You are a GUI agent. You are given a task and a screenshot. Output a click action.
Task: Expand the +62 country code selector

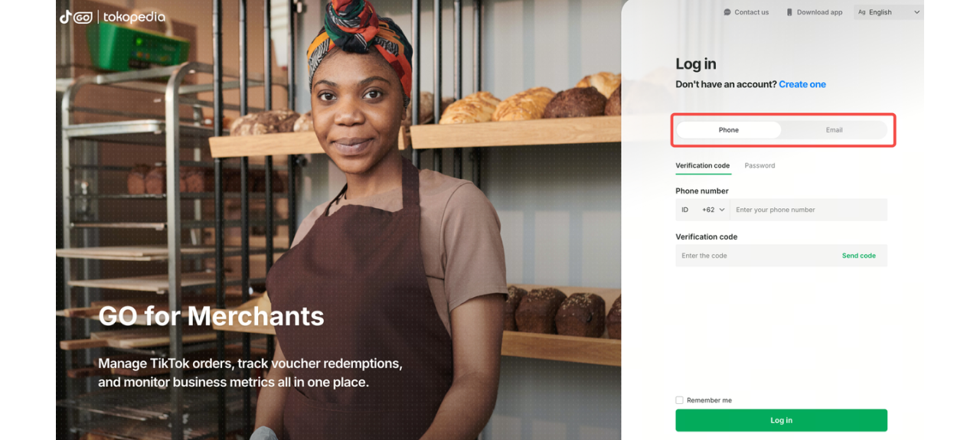[x=713, y=210]
